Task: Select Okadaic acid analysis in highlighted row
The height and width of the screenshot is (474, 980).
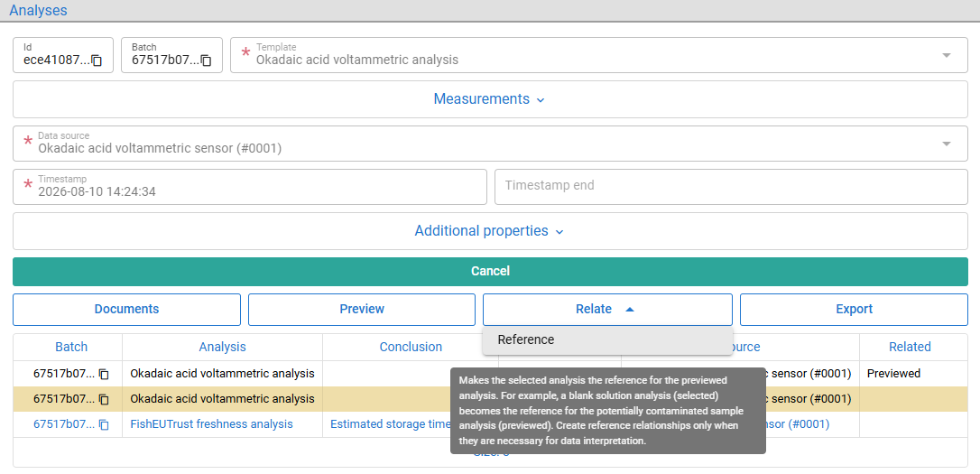Action: [x=222, y=399]
